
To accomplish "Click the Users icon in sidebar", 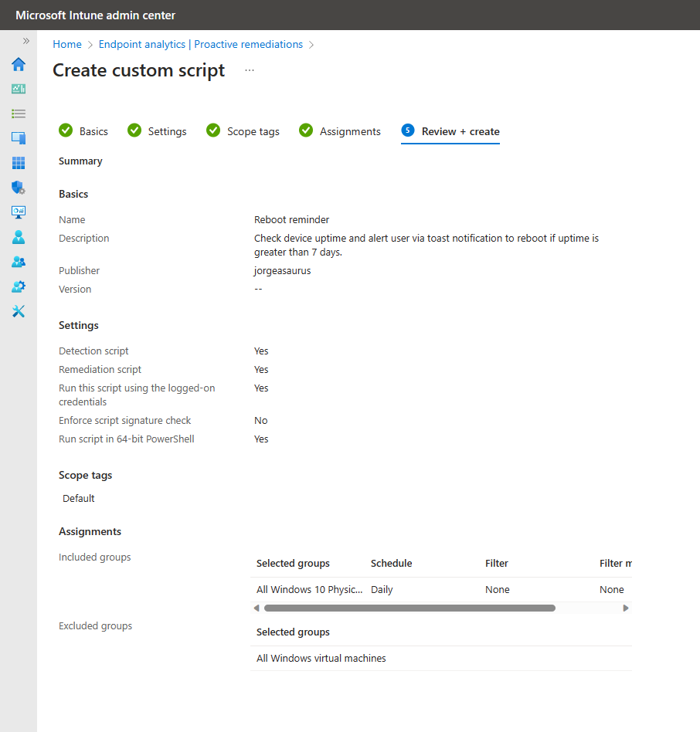I will coord(19,237).
